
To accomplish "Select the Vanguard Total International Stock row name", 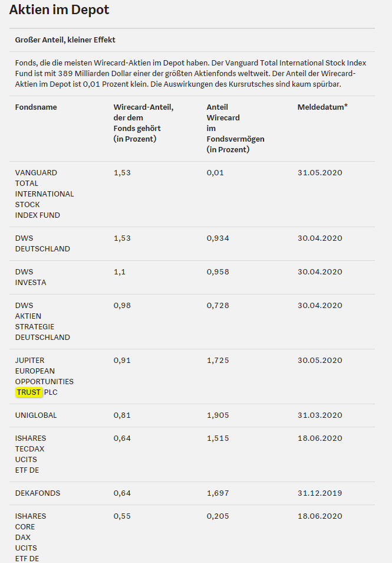I will [44, 194].
